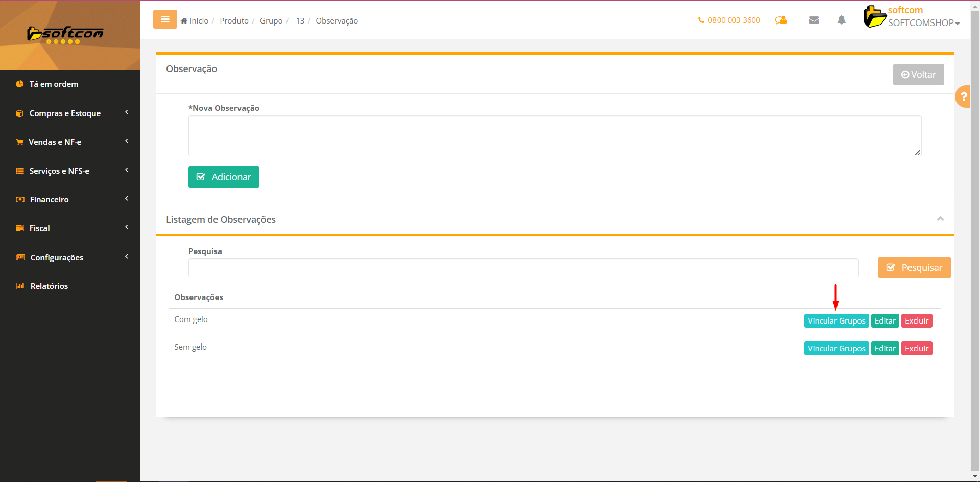Click the Softcom logo in sidebar
Screen dimensions: 980x482
click(x=65, y=35)
